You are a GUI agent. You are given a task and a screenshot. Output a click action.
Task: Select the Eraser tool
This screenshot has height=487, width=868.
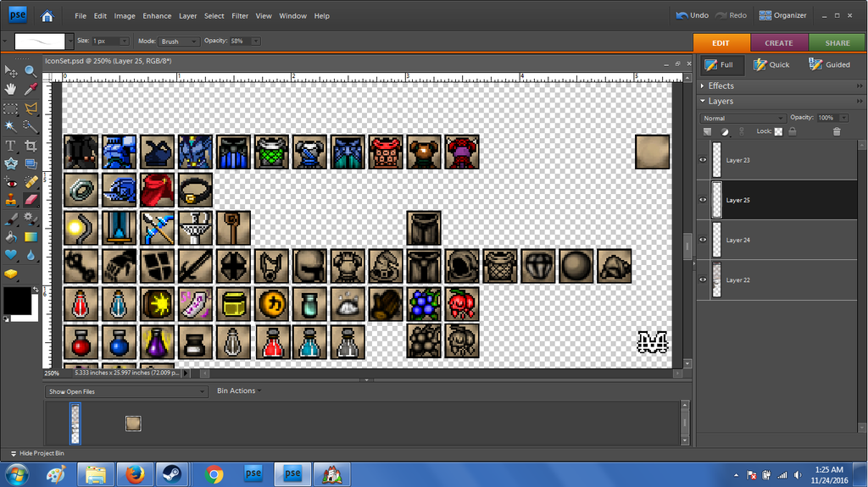[31, 199]
